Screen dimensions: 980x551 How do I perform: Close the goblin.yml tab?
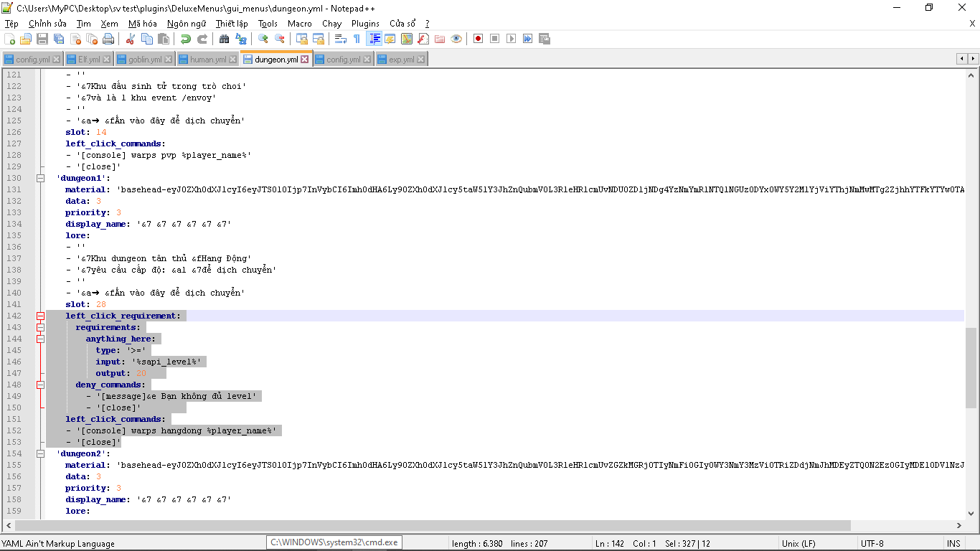tap(168, 60)
